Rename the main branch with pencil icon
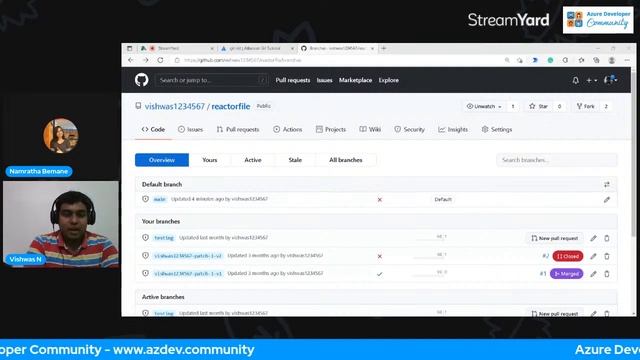The width and height of the screenshot is (640, 360). click(x=607, y=200)
